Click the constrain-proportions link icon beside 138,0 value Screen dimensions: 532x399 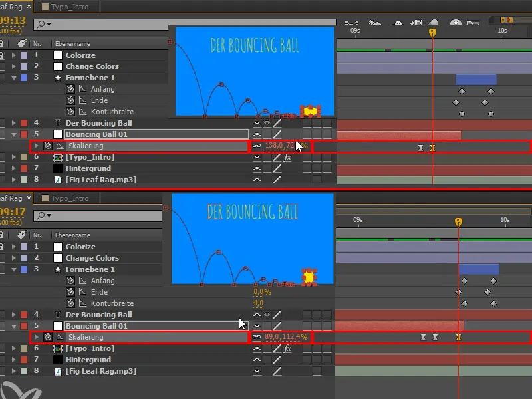pos(257,146)
